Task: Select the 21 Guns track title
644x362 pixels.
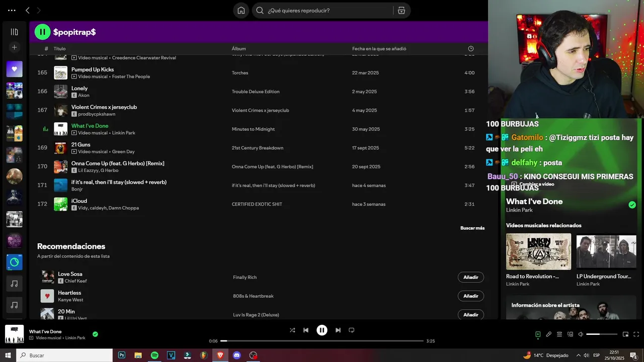Action: tap(80, 145)
